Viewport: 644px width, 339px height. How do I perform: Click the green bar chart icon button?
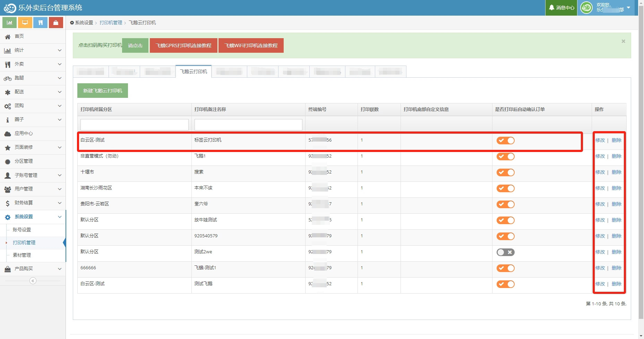10,23
